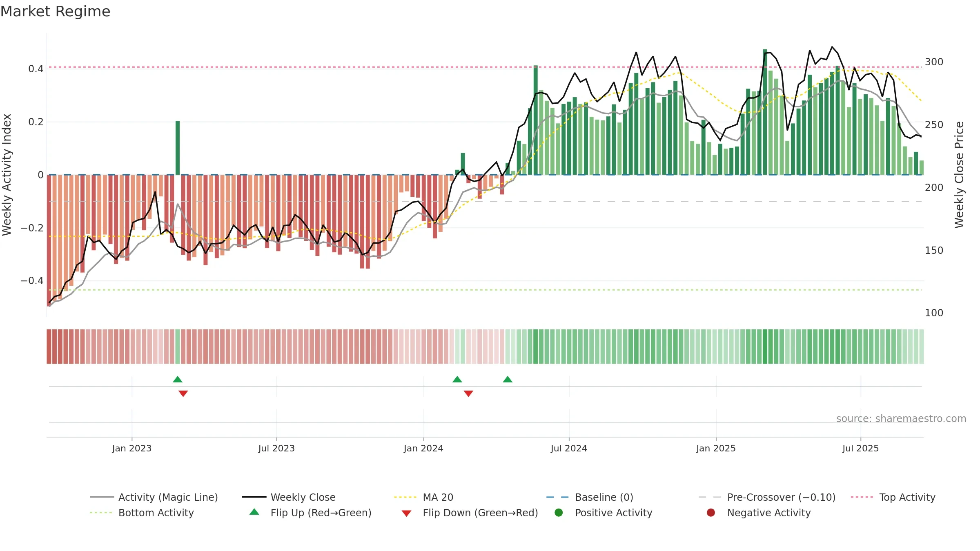The width and height of the screenshot is (980, 551).
Task: Toggle the Baseline (0) legend entry
Action: click(x=590, y=497)
